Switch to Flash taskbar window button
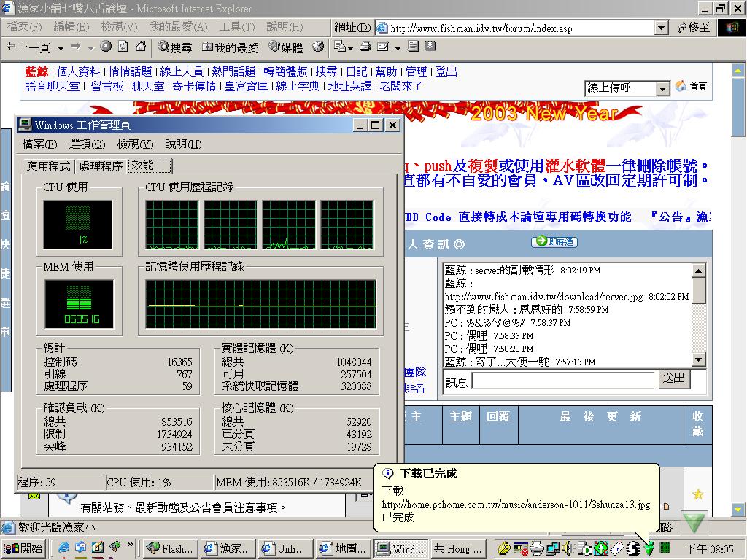747x560 pixels. click(170, 548)
